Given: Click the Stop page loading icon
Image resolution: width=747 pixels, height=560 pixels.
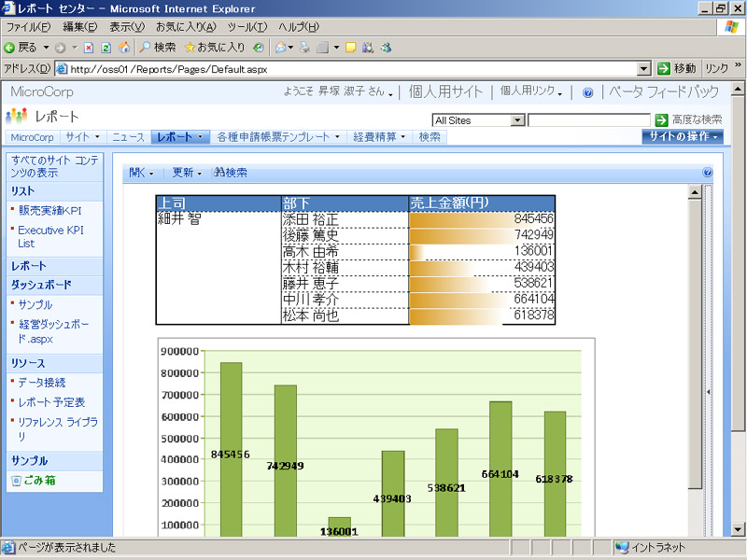Looking at the screenshot, I should pos(89,48).
